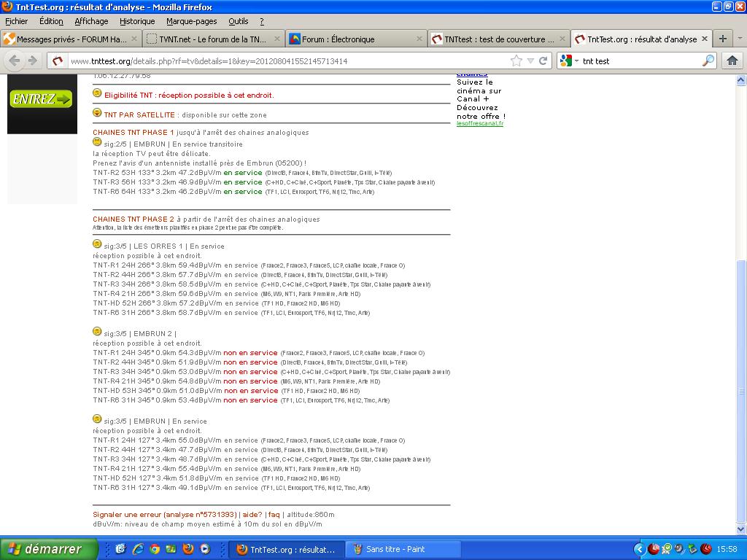Click smiley icon beside TNT PAR SATELLITE

click(x=97, y=113)
